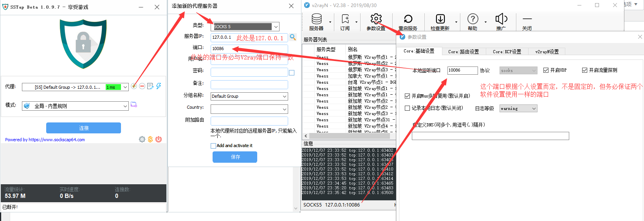Toggle the show-password checkbox beside 密码 field
The height and width of the screenshot is (221, 644).
(x=292, y=73)
